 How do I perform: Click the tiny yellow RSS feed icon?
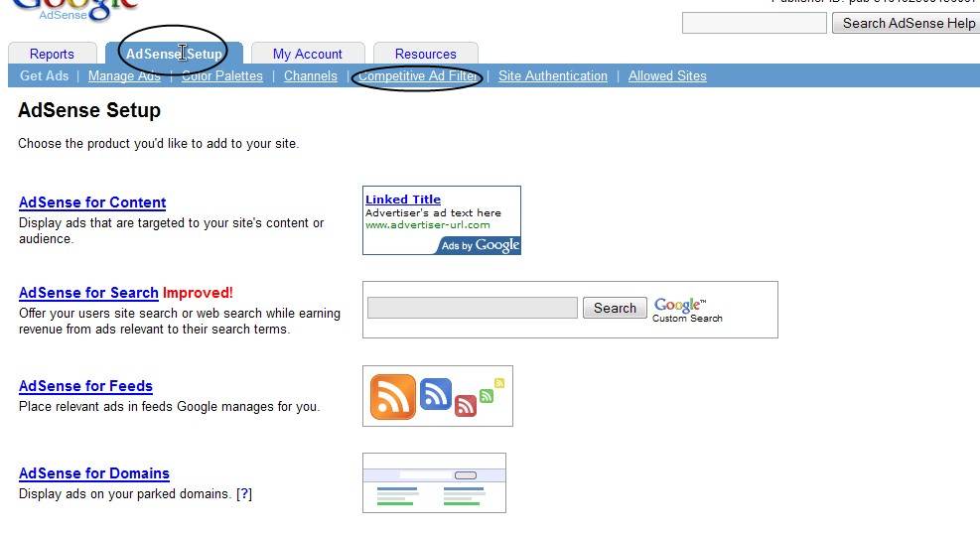(x=499, y=383)
